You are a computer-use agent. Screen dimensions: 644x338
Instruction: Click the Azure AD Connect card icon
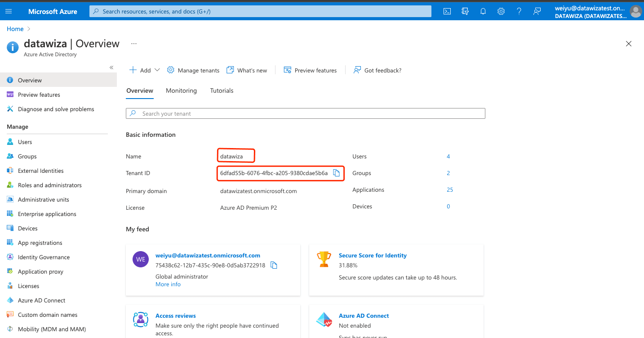point(324,319)
